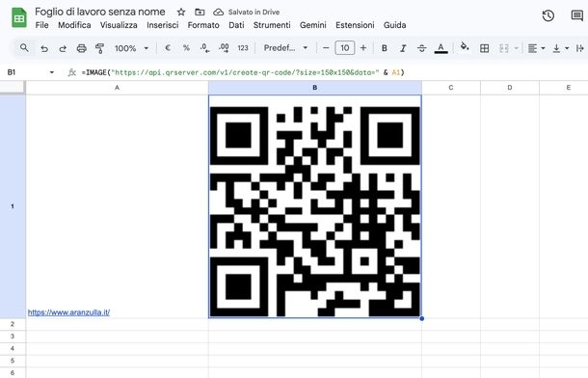Open the Modifica menu
Image resolution: width=588 pixels, height=378 pixels.
74,25
